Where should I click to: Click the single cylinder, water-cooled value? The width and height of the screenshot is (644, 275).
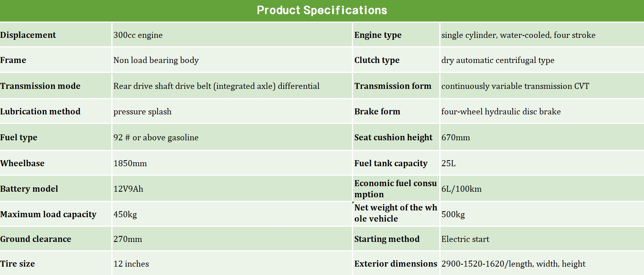pyautogui.click(x=518, y=35)
